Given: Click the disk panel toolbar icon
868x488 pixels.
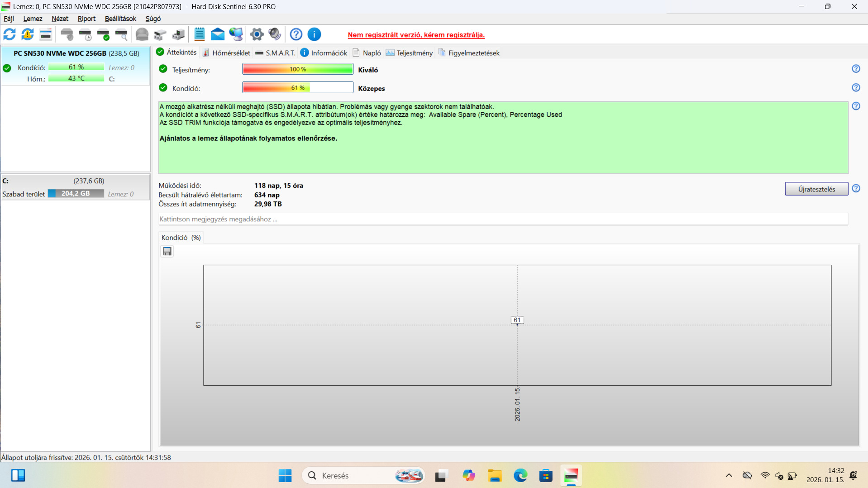Looking at the screenshot, I should [46, 34].
